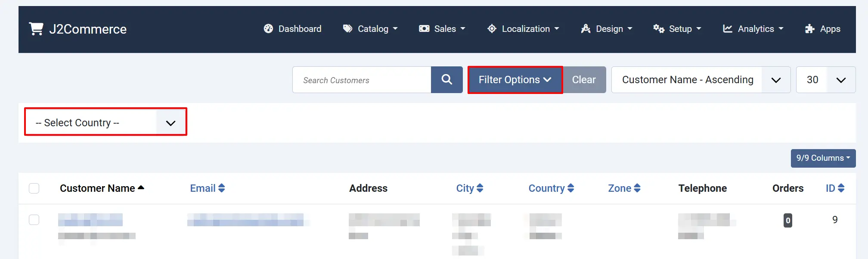Click the Dashboard palette icon

coord(268,29)
